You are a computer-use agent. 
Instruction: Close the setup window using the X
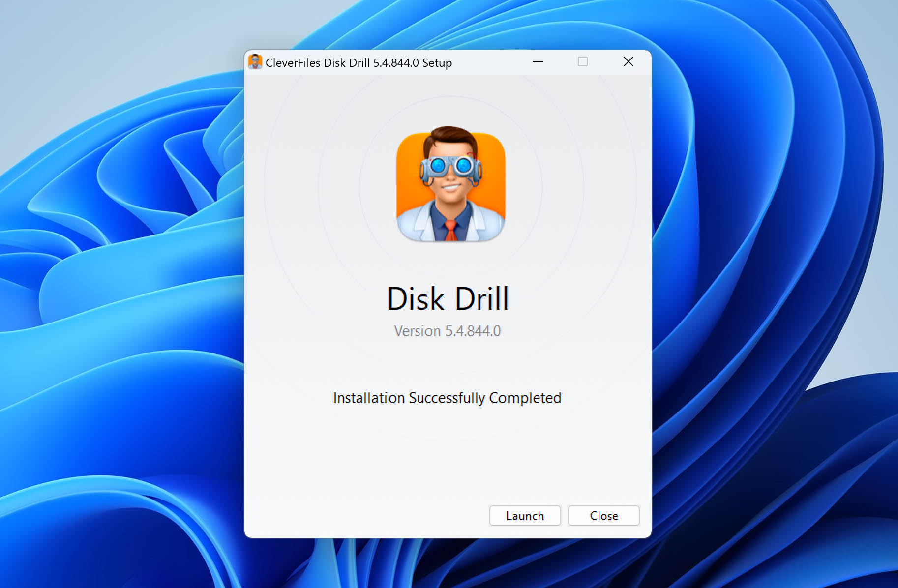628,62
